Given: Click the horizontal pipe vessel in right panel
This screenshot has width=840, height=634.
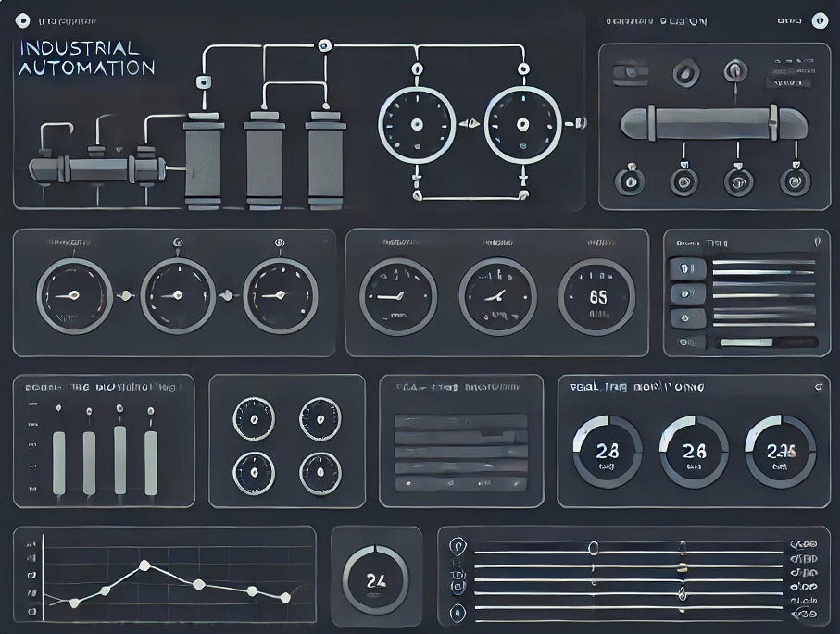Looking at the screenshot, I should pos(712,122).
